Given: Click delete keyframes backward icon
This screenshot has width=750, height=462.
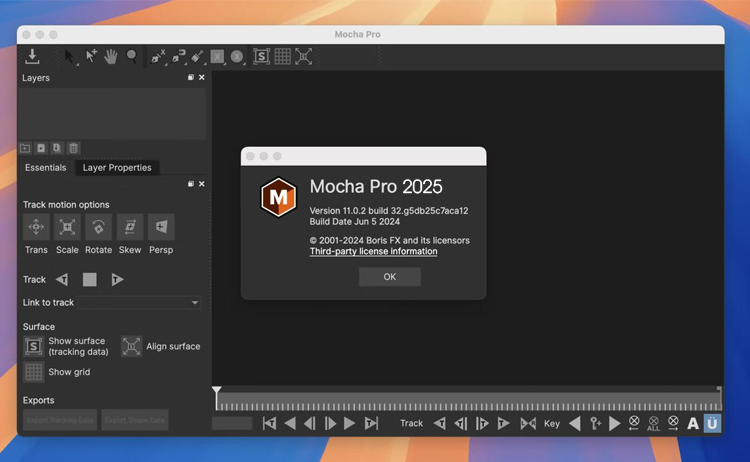Looking at the screenshot, I should [634, 423].
